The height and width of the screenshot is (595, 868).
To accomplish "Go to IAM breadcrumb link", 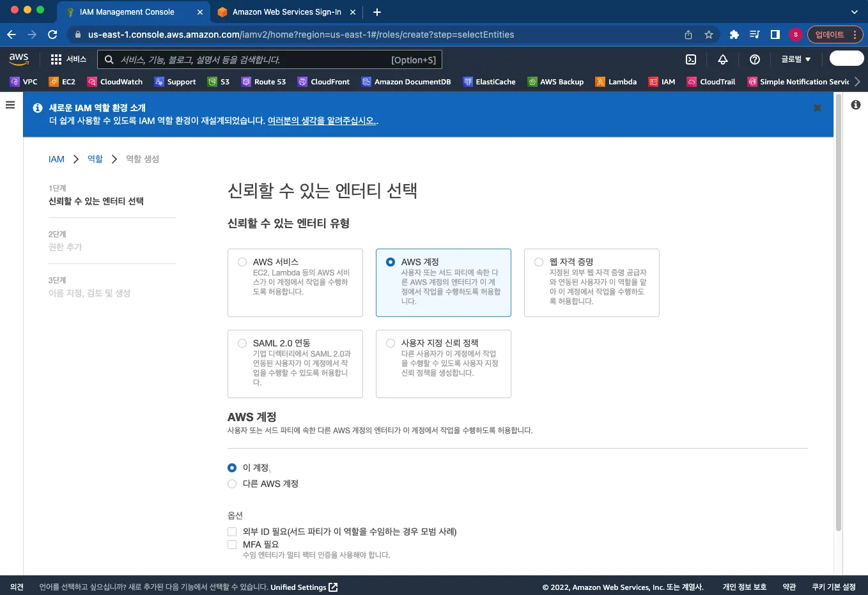I will pyautogui.click(x=56, y=159).
